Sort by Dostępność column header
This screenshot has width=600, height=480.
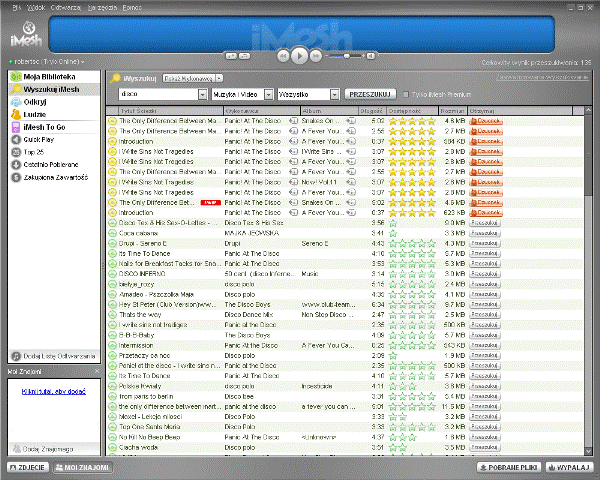(412, 111)
